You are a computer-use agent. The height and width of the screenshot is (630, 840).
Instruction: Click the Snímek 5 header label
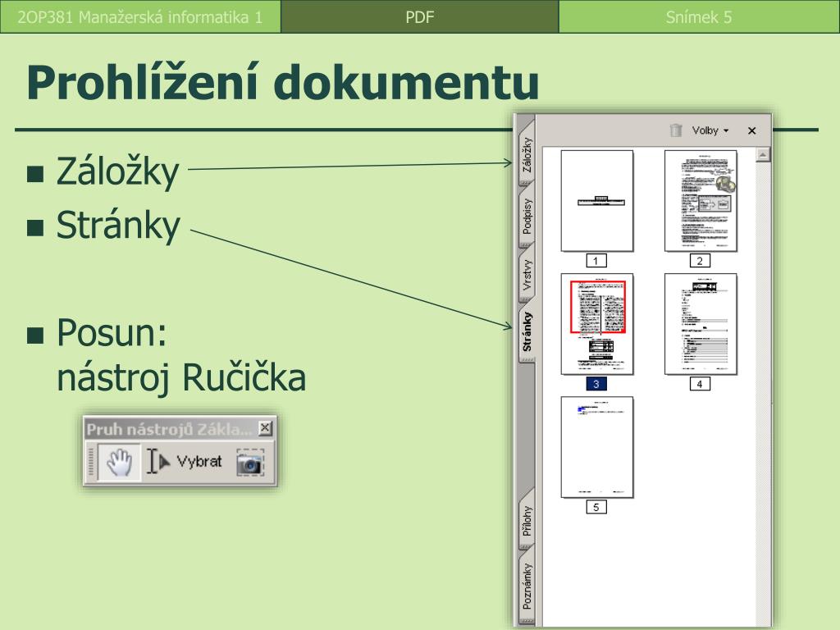(699, 17)
